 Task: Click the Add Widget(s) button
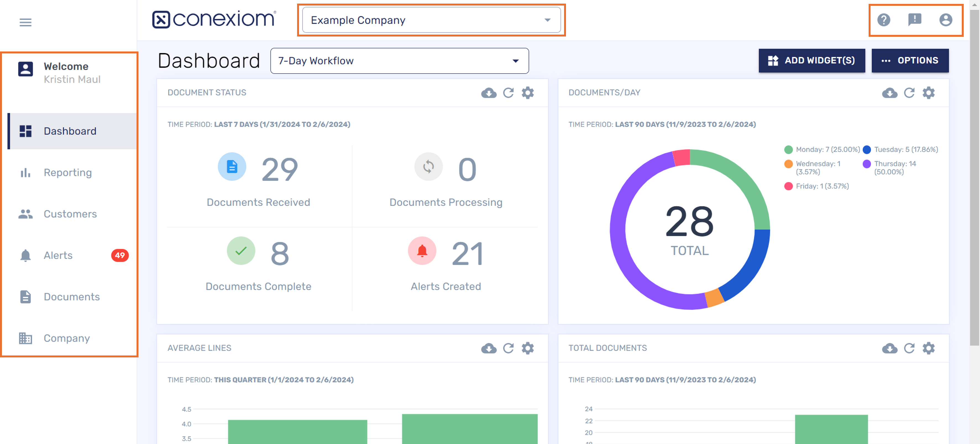[x=811, y=61]
